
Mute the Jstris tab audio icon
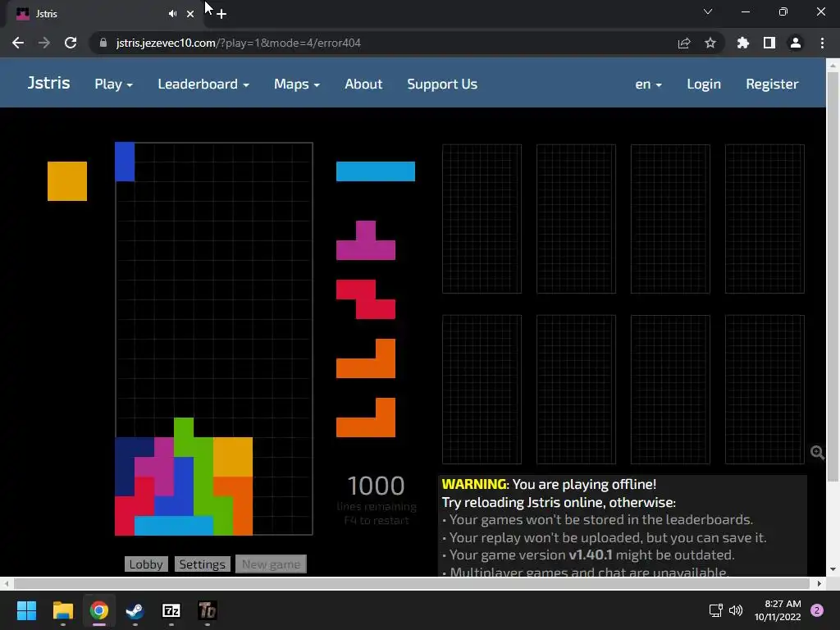point(172,14)
